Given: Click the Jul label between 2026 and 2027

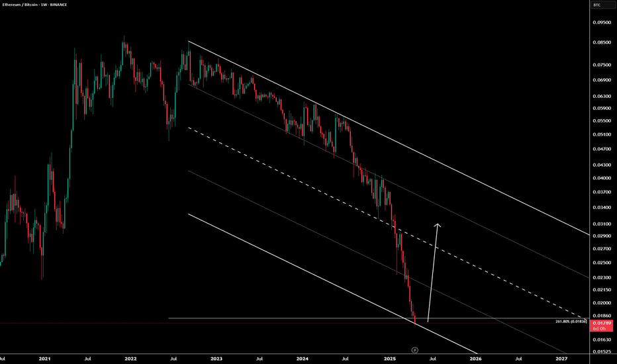Looking at the screenshot, I should pos(518,359).
